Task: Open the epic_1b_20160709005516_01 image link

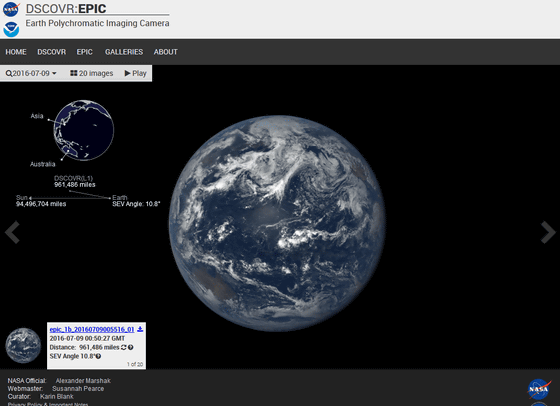Action: (92, 330)
